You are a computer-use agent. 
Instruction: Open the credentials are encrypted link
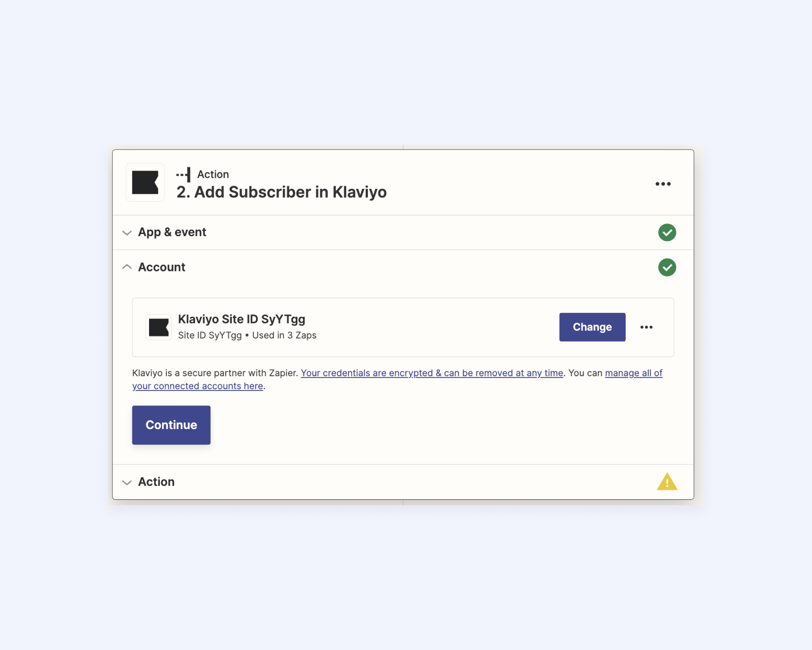tap(432, 373)
